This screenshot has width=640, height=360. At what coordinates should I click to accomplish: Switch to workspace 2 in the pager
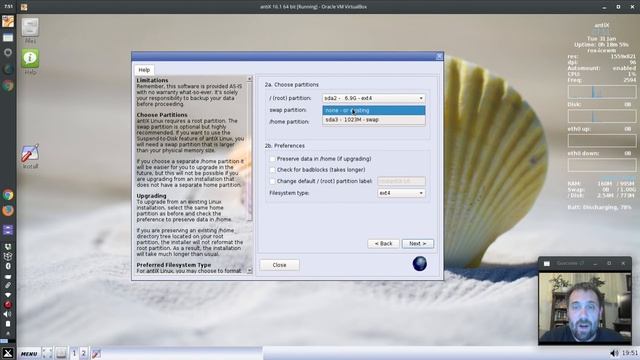pyautogui.click(x=84, y=353)
